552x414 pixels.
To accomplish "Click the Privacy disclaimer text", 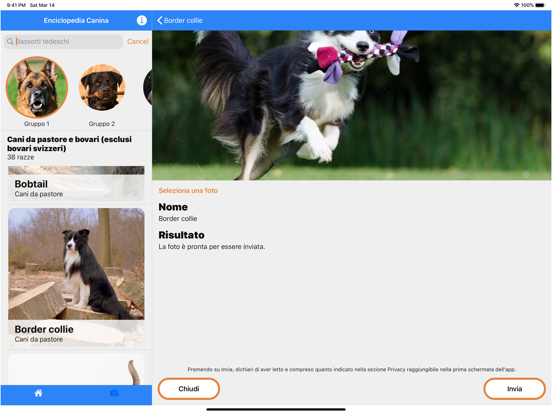I will (352, 369).
